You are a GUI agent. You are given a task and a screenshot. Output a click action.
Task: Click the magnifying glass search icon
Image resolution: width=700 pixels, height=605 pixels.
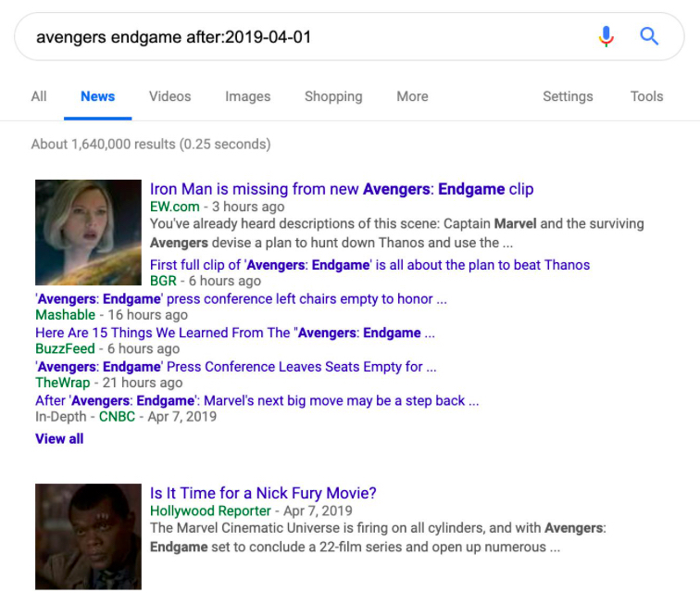649,36
